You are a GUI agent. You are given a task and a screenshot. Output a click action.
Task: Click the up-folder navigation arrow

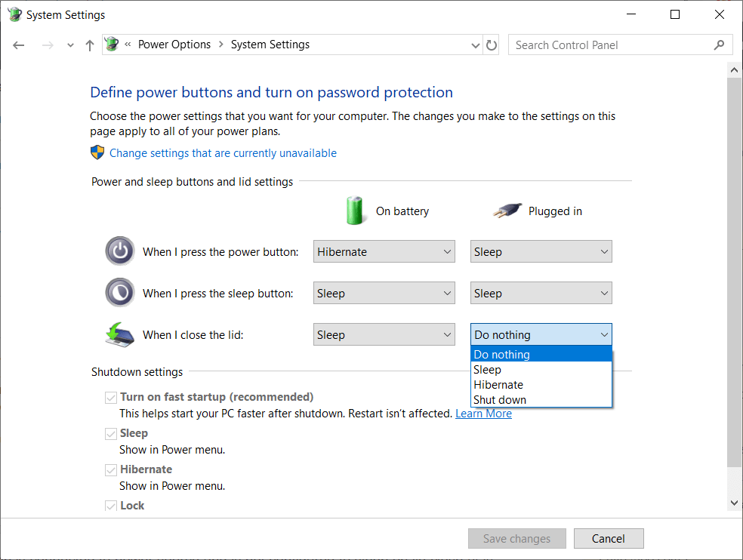coord(89,45)
